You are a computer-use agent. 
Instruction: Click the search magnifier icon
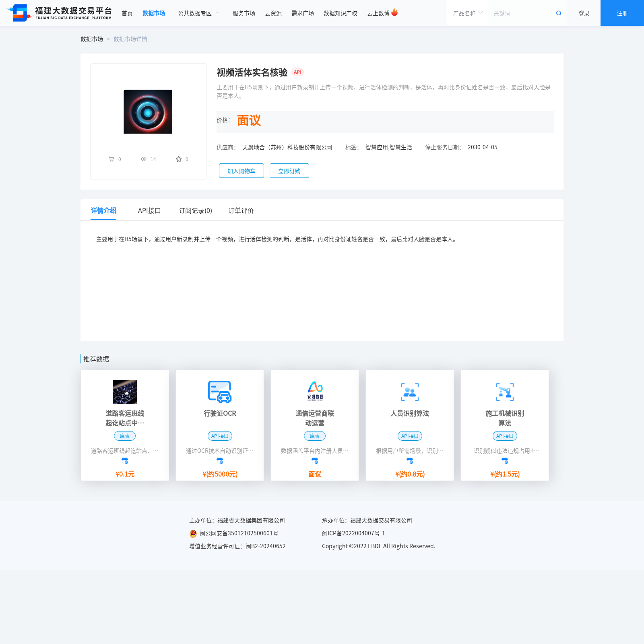click(x=559, y=13)
